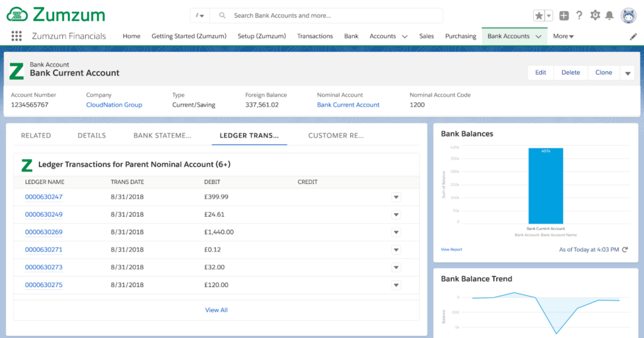The image size is (644, 338).
Task: Click the blue 407k bar in chart
Action: pos(545,186)
